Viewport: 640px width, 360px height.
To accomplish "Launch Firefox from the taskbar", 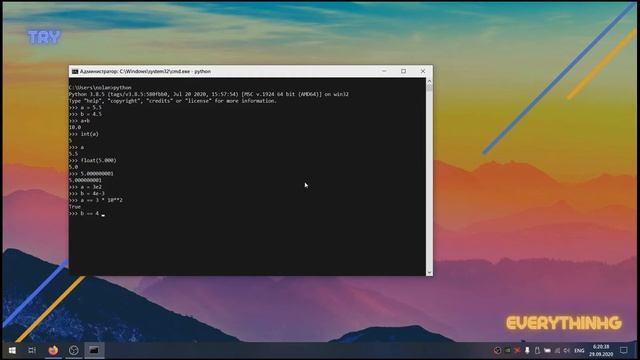I will pos(53,350).
